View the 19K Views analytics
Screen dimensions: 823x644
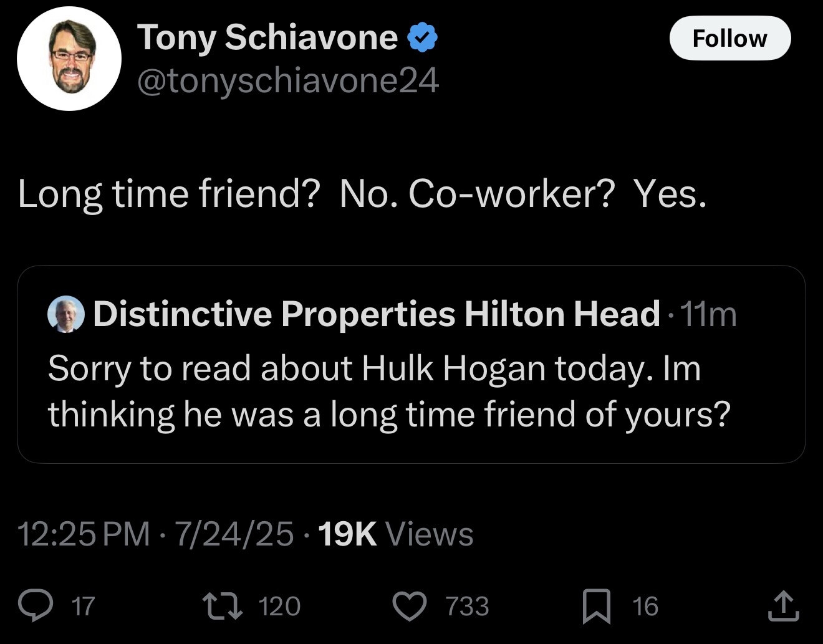[x=396, y=534]
